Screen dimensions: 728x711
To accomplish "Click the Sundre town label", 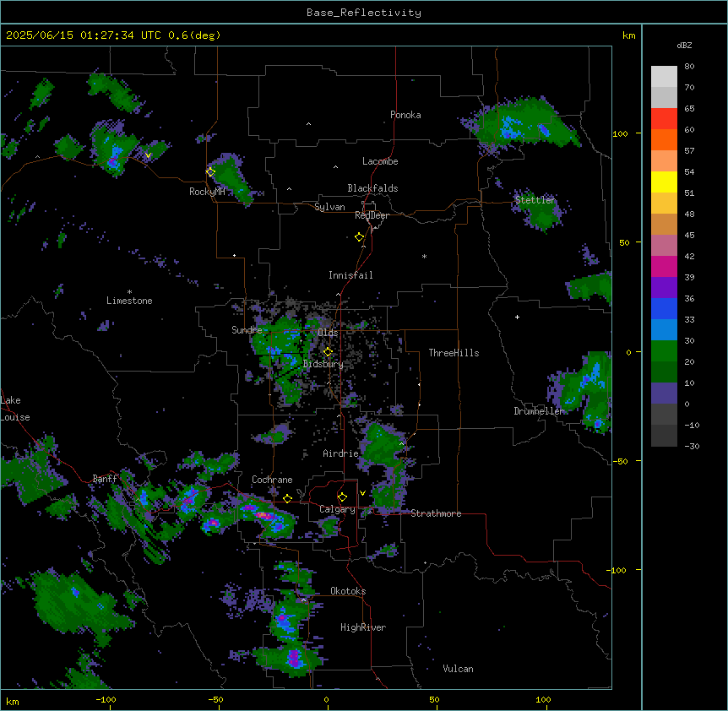I will [247, 330].
